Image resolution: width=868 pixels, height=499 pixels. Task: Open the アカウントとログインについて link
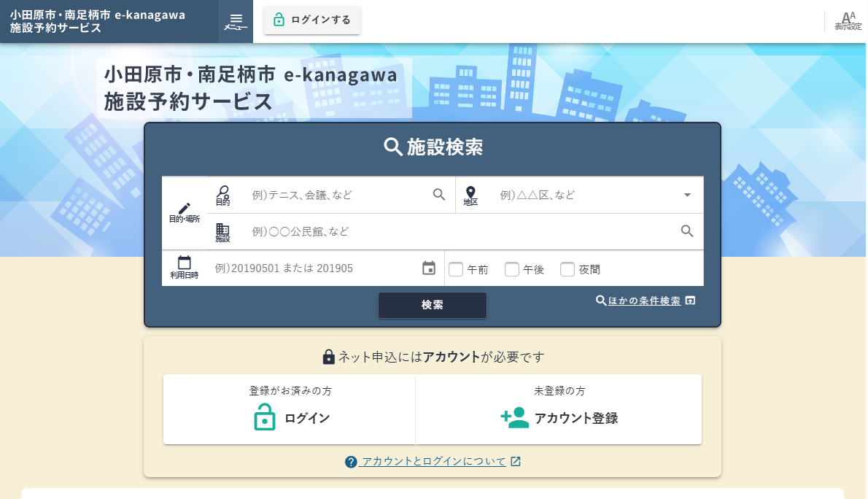(x=433, y=461)
